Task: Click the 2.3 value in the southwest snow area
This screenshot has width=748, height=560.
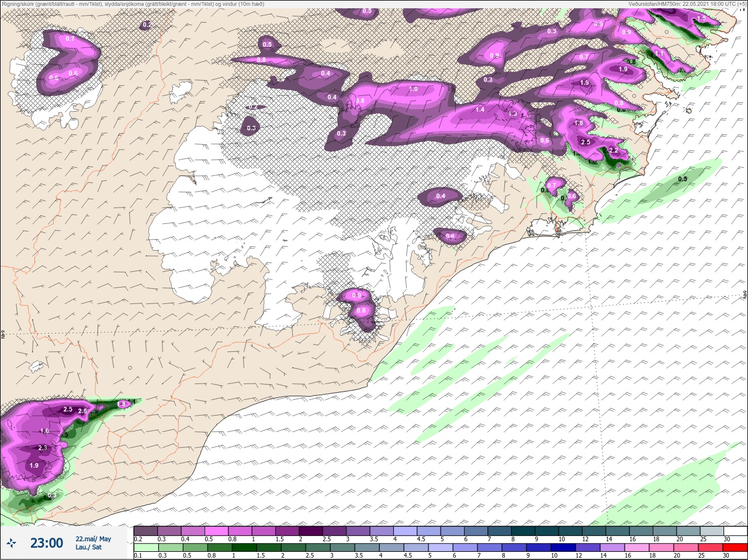Action: (43, 448)
